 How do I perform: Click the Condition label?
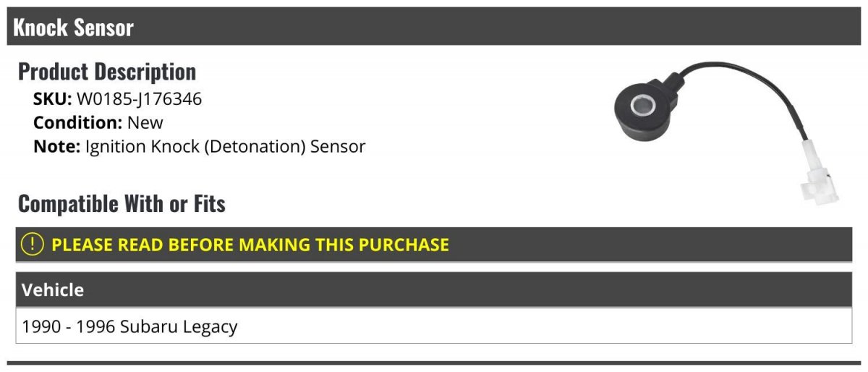78,122
